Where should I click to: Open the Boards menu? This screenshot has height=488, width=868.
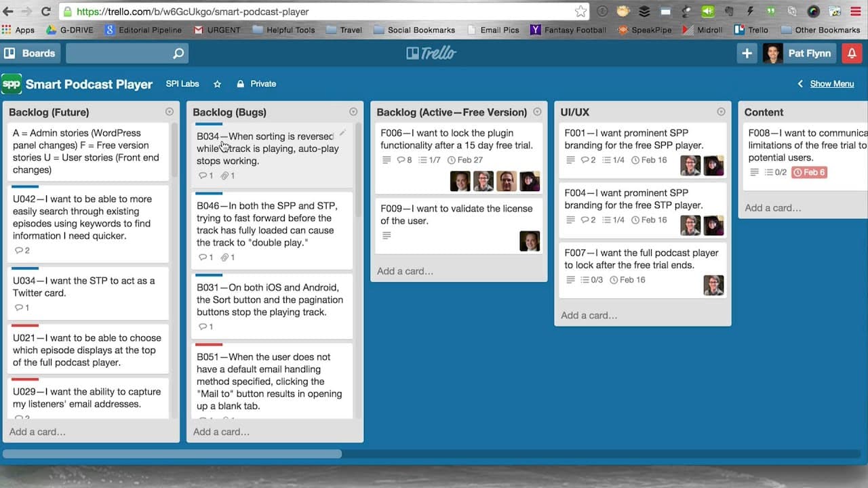tap(31, 54)
